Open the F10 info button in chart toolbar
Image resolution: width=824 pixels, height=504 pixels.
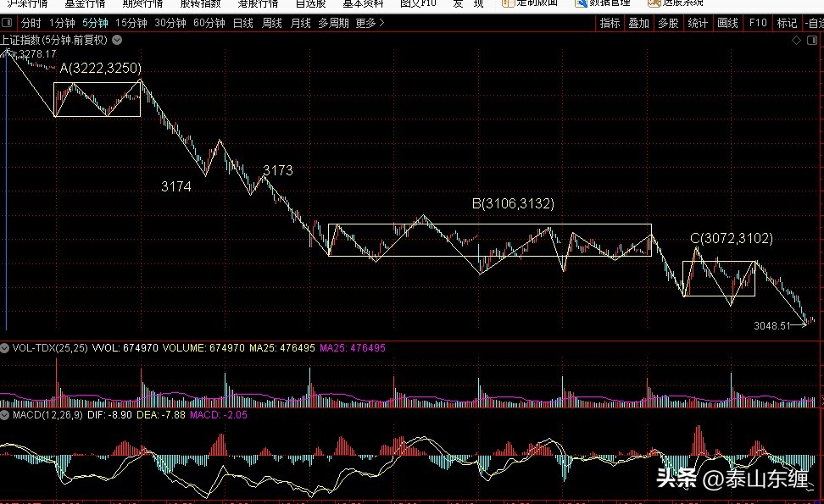pos(758,23)
